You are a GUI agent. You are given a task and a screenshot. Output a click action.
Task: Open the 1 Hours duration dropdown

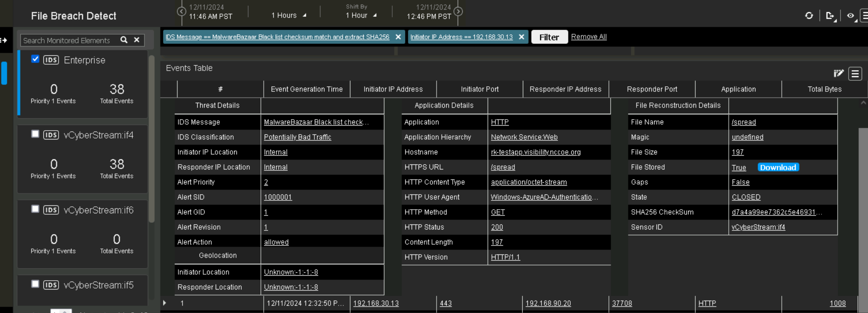(x=289, y=16)
